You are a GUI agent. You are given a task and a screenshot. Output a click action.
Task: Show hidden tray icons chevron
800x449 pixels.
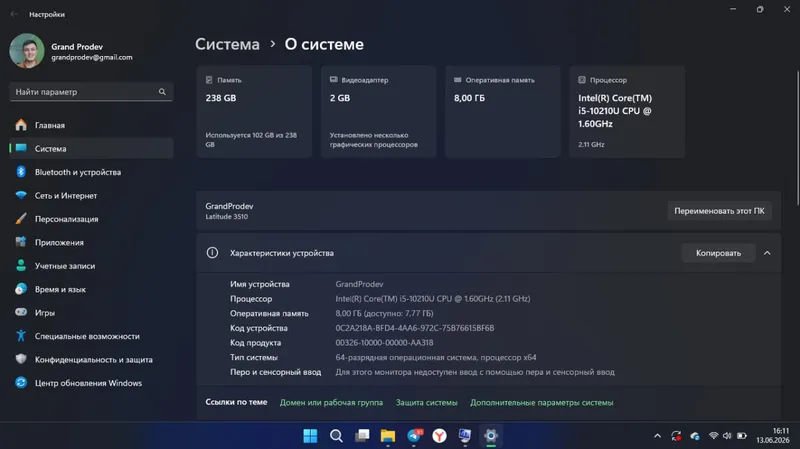tap(657, 436)
